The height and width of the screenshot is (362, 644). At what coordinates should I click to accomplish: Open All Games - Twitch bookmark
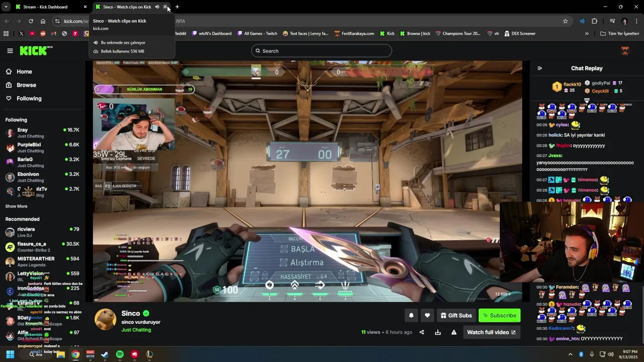[x=257, y=34]
